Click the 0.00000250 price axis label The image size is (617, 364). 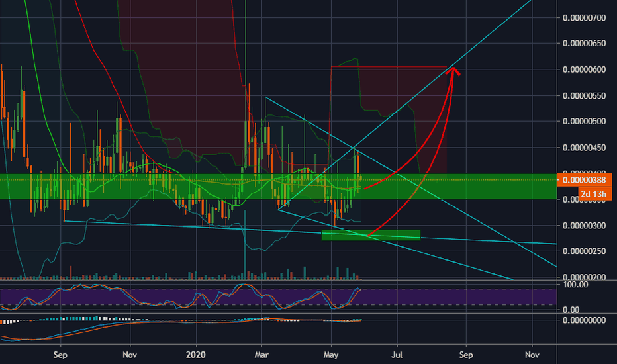585,251
